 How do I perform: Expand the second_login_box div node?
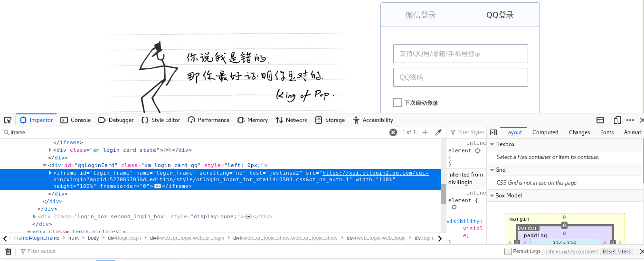(35, 216)
